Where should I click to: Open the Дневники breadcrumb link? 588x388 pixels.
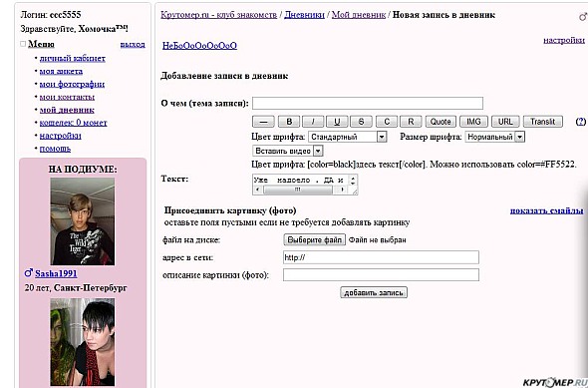click(x=304, y=15)
